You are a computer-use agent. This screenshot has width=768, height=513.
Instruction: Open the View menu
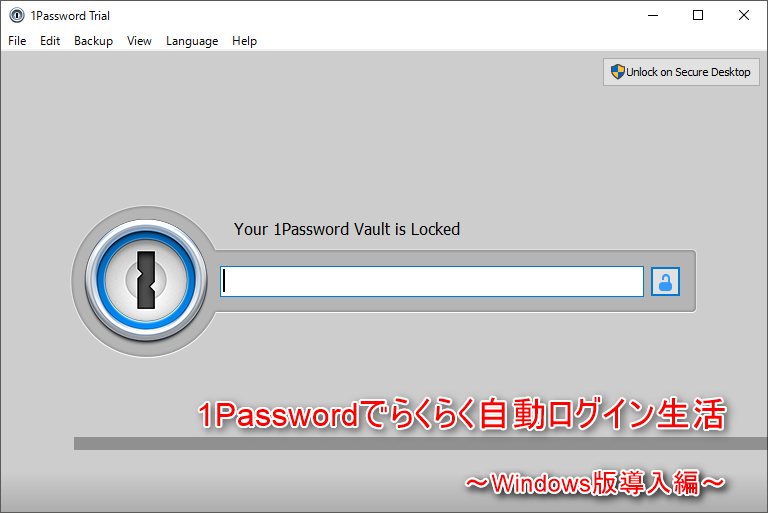[x=139, y=41]
